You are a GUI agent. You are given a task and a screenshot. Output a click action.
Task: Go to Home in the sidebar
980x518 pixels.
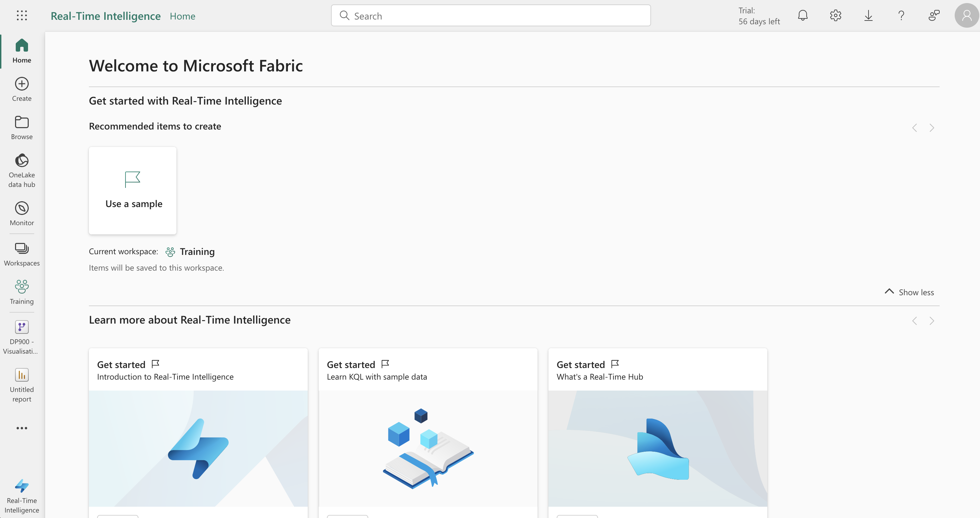point(22,51)
